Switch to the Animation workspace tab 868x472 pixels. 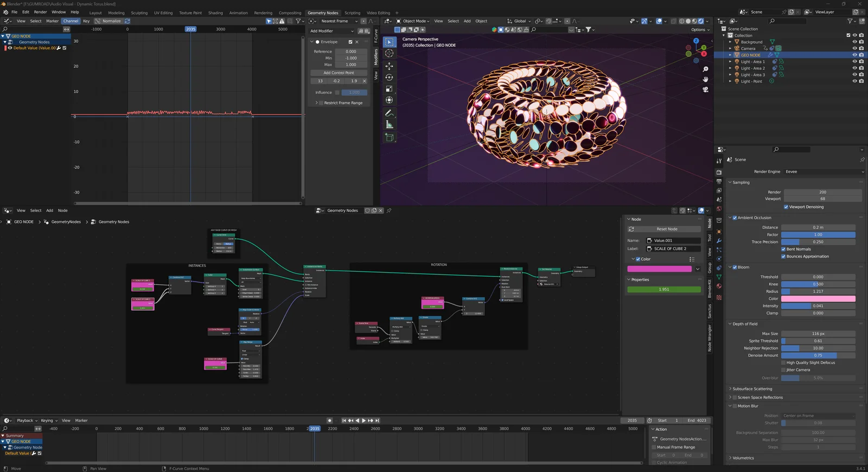238,12
